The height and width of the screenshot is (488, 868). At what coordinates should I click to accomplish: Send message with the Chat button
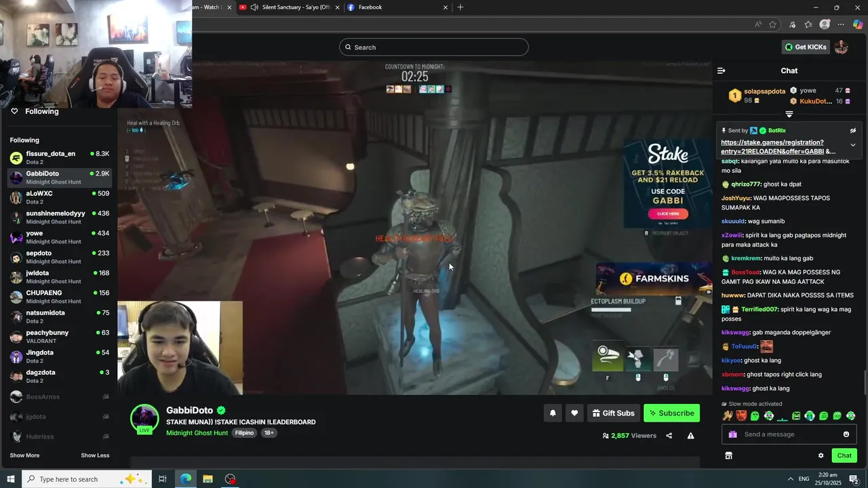(x=844, y=455)
